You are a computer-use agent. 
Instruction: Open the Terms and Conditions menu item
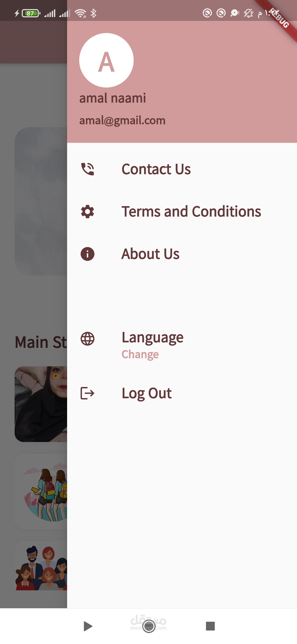[x=191, y=211]
